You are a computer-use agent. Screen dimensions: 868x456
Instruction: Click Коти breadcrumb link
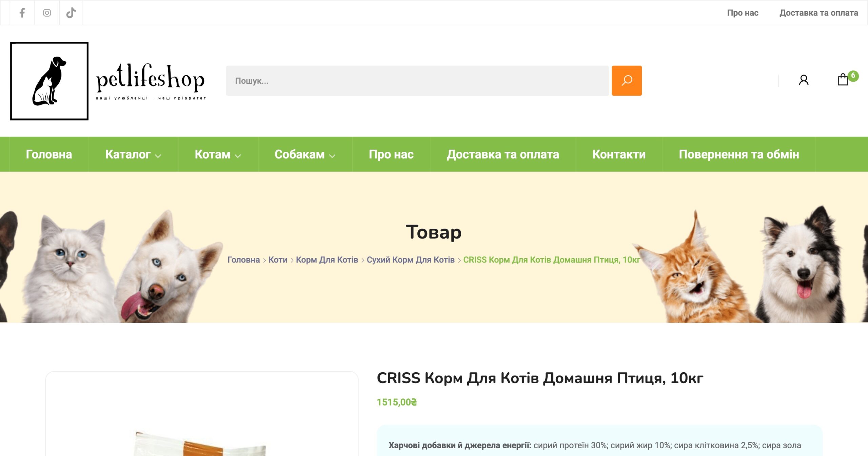pos(278,260)
